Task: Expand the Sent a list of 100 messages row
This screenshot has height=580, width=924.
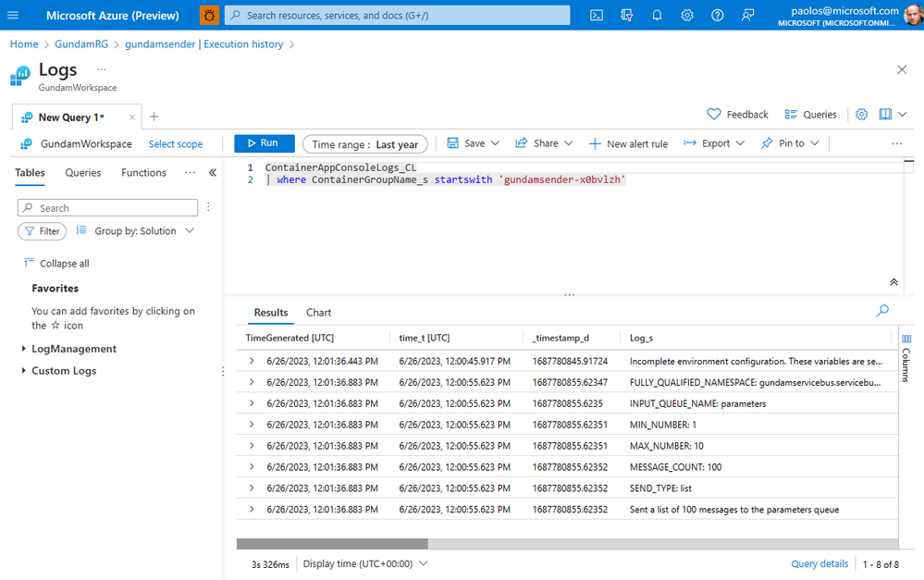Action: [x=252, y=510]
